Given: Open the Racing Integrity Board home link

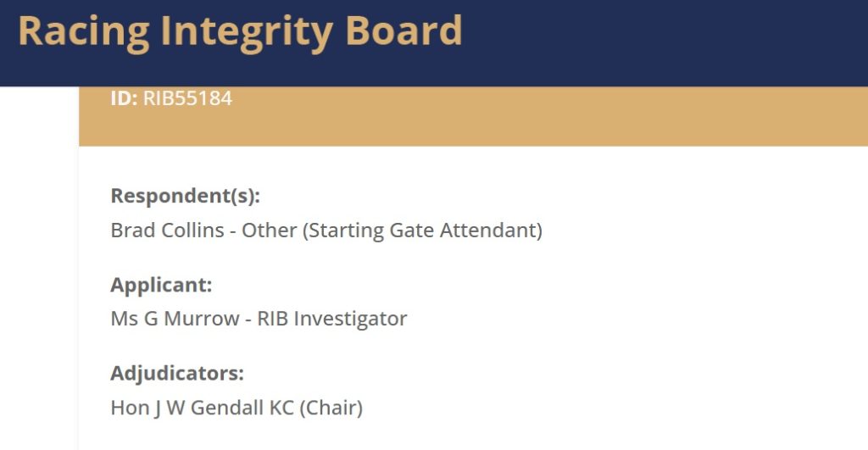Looking at the screenshot, I should coord(240,32).
